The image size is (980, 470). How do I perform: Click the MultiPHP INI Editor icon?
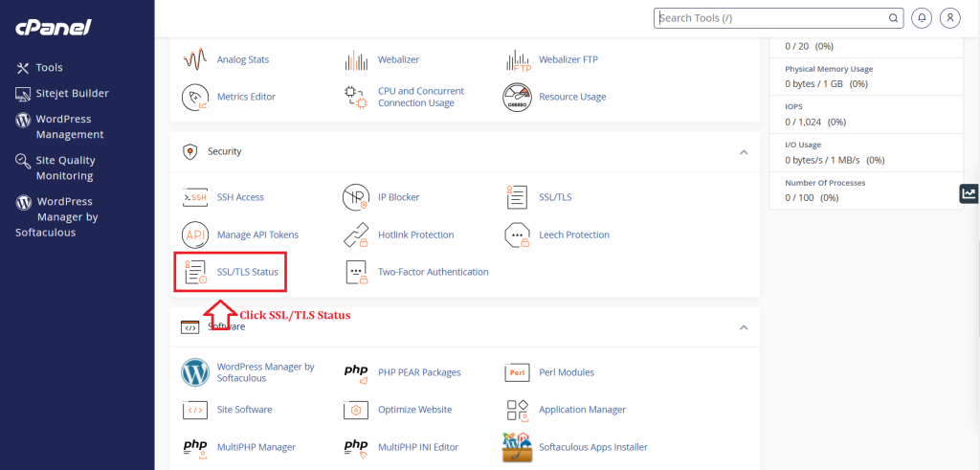pyautogui.click(x=356, y=448)
